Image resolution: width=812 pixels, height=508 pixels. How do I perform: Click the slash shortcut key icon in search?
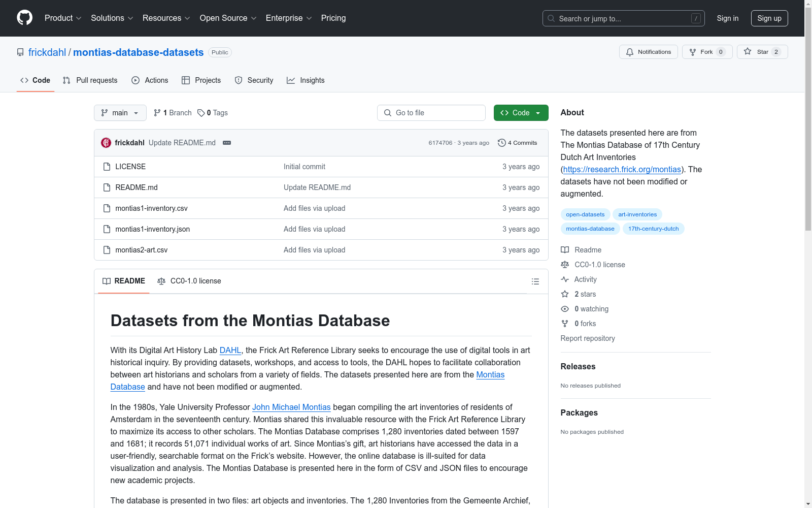coord(696,18)
